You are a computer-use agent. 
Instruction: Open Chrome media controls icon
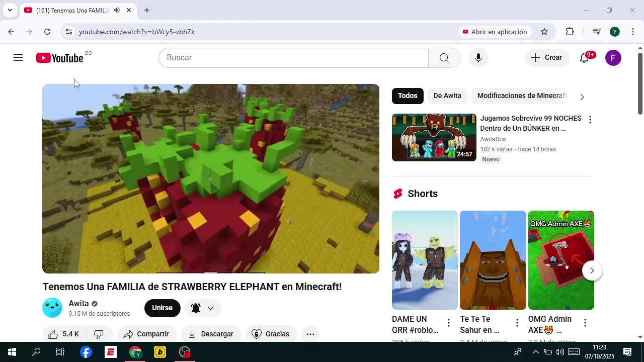pyautogui.click(x=597, y=32)
